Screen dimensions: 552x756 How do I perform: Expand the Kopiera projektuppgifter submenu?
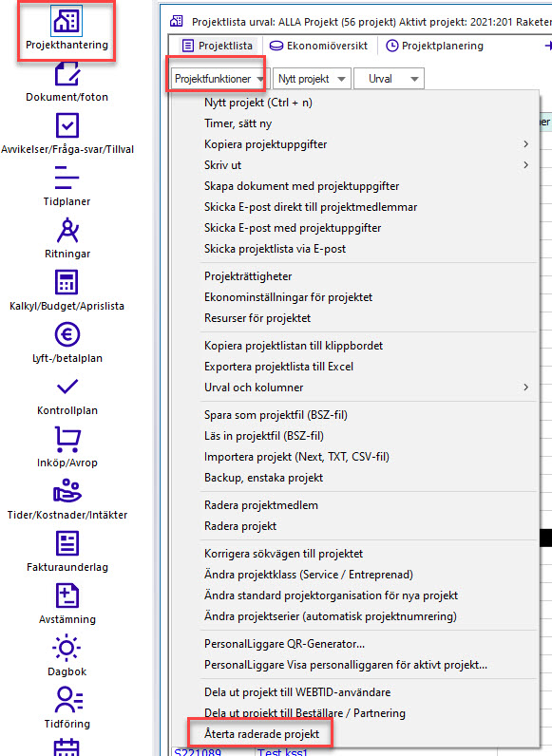(526, 144)
